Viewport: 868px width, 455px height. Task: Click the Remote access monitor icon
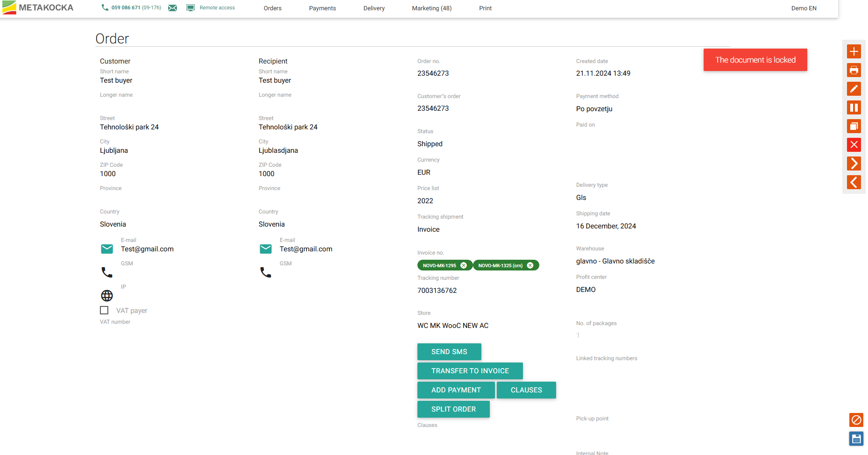pos(191,8)
